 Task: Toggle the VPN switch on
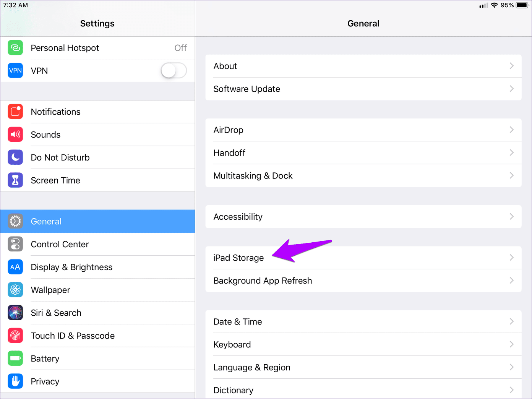pyautogui.click(x=174, y=71)
